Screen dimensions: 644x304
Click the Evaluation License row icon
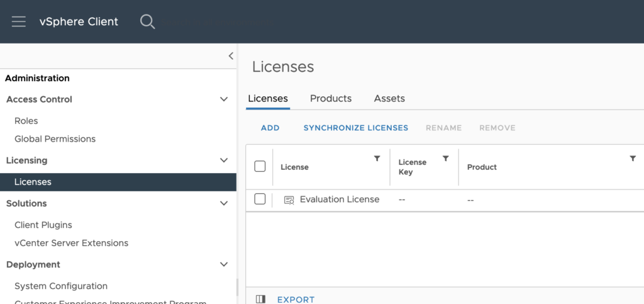[289, 200]
